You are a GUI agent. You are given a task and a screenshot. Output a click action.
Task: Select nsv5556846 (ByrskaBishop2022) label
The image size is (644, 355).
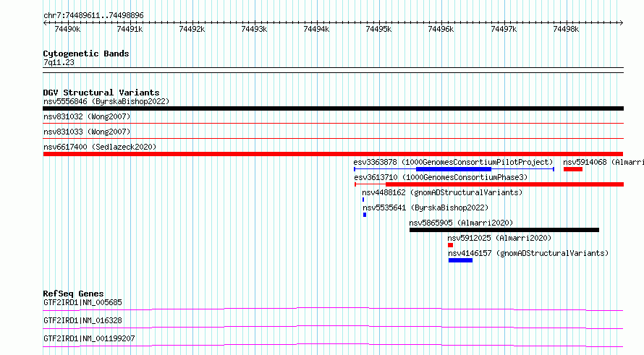[x=106, y=101]
